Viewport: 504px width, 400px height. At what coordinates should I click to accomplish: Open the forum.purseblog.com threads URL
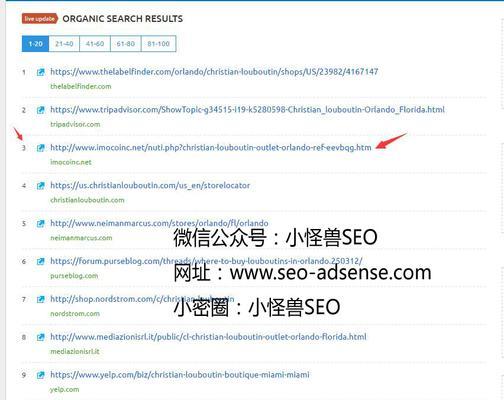(x=206, y=261)
